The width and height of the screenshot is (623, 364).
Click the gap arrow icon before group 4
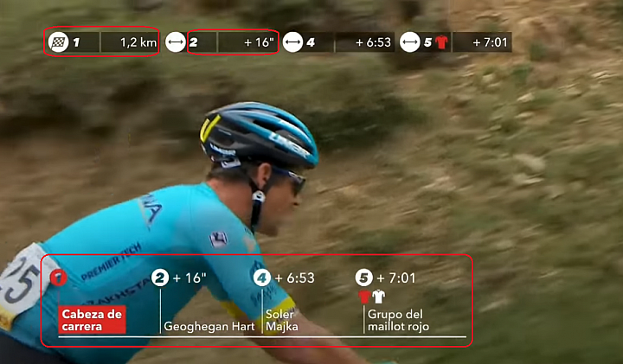pyautogui.click(x=292, y=42)
